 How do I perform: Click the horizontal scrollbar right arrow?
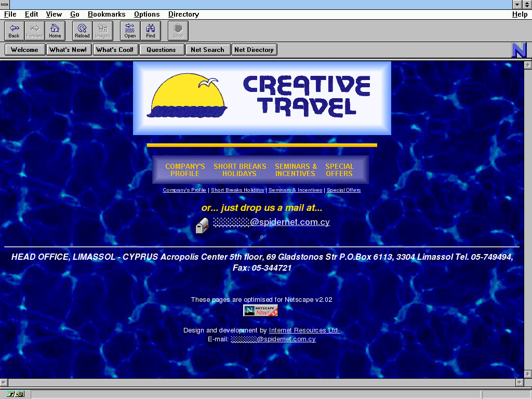point(518,382)
